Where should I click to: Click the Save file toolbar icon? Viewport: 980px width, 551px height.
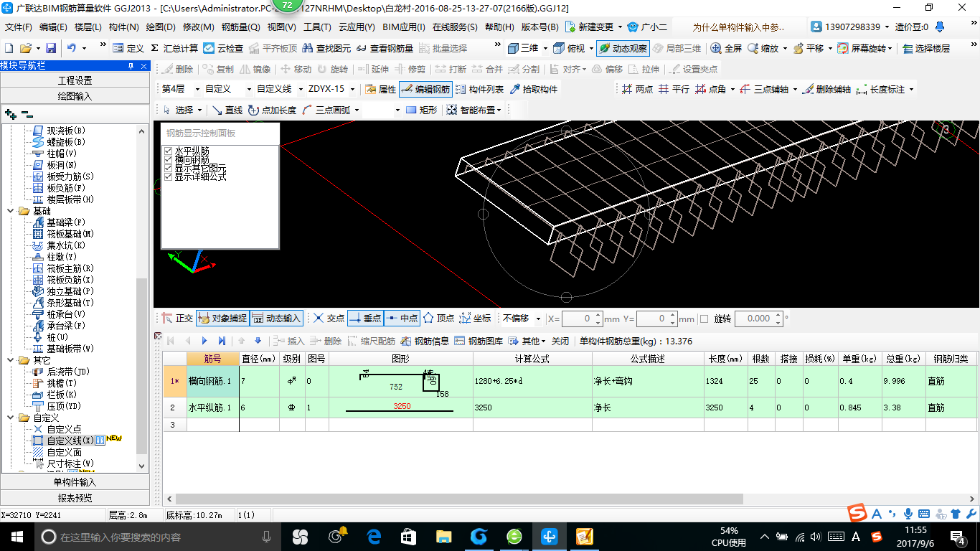click(x=51, y=48)
